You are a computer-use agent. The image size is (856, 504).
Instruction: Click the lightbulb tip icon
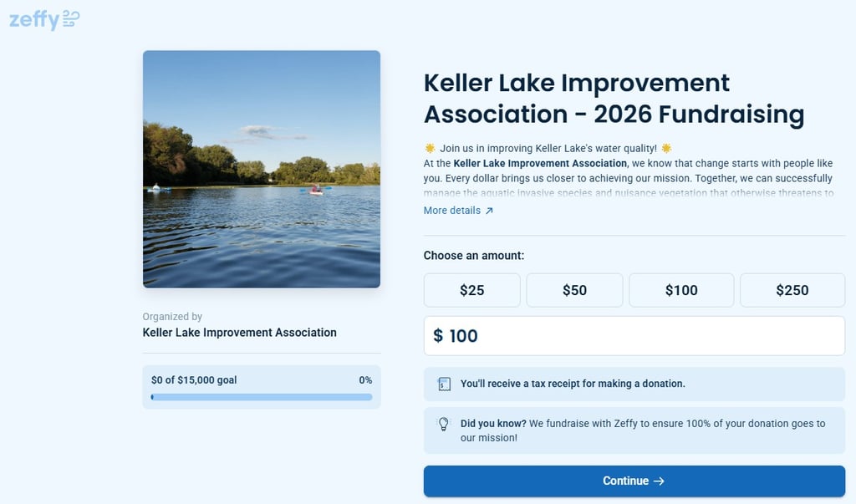pyautogui.click(x=444, y=425)
